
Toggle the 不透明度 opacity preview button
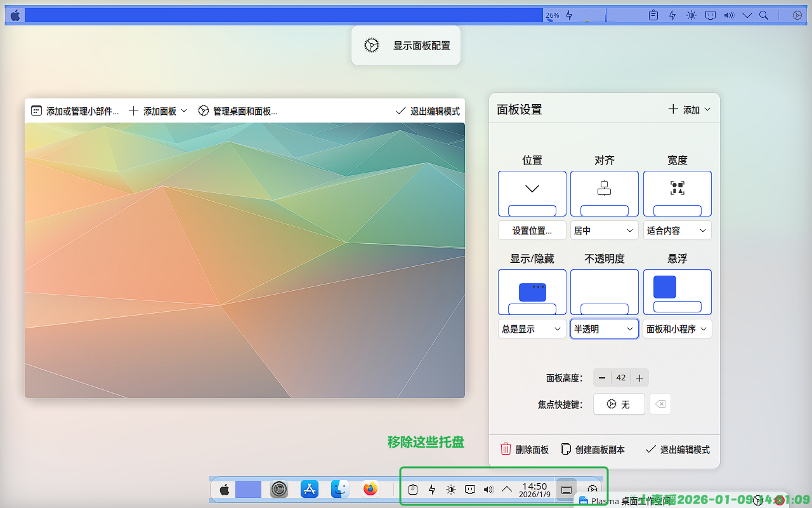tap(604, 292)
